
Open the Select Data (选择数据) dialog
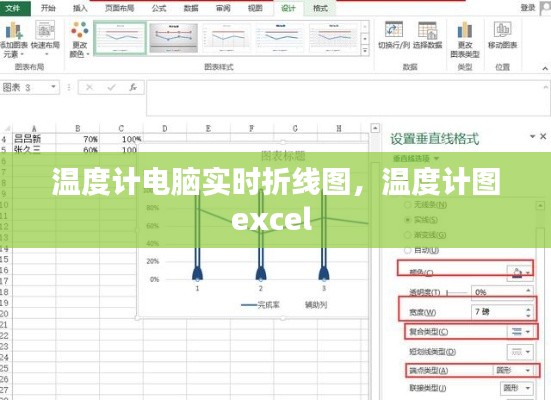[x=427, y=35]
